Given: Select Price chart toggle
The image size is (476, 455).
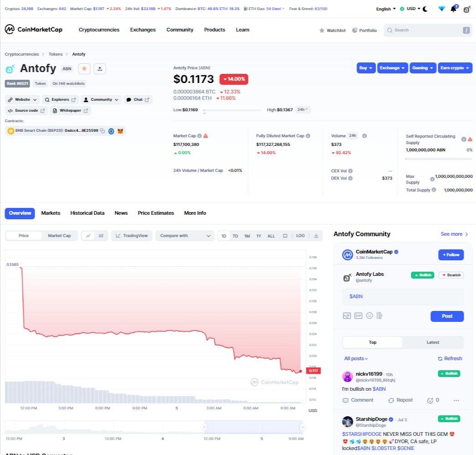Looking at the screenshot, I should [x=24, y=236].
